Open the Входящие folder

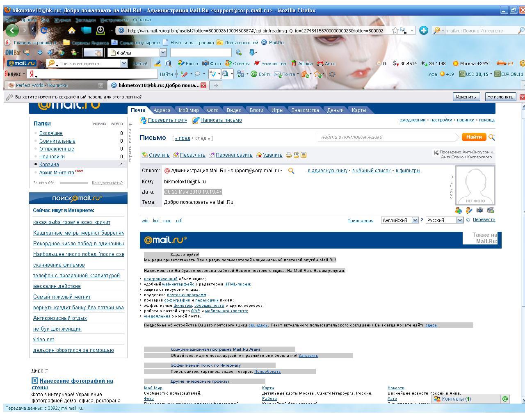pos(51,133)
